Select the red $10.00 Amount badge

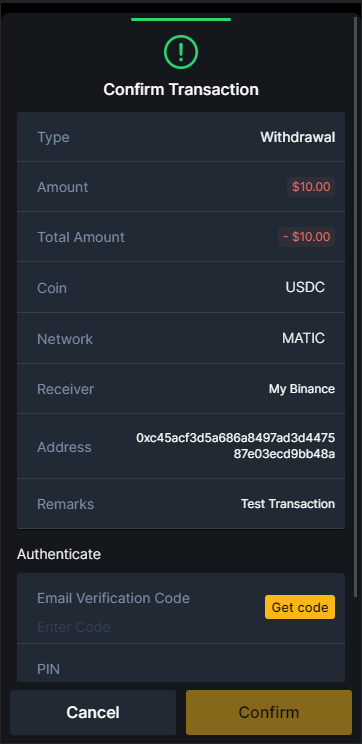[311, 187]
